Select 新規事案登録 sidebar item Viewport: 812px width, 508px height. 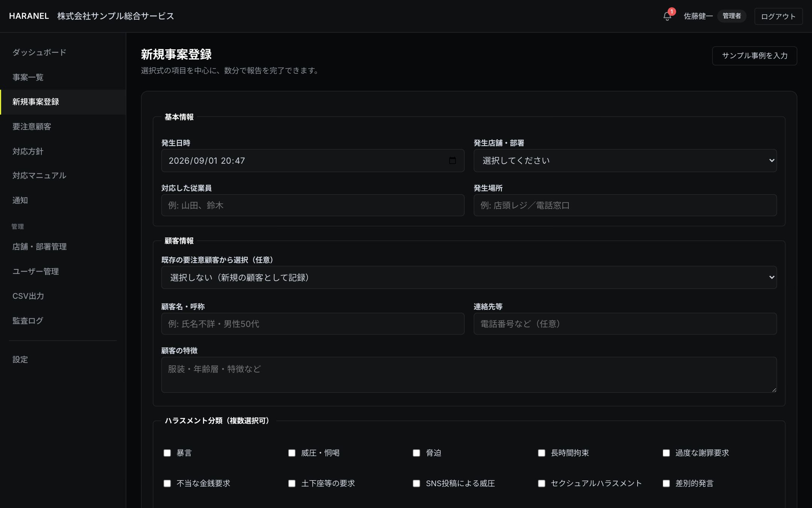(x=63, y=102)
